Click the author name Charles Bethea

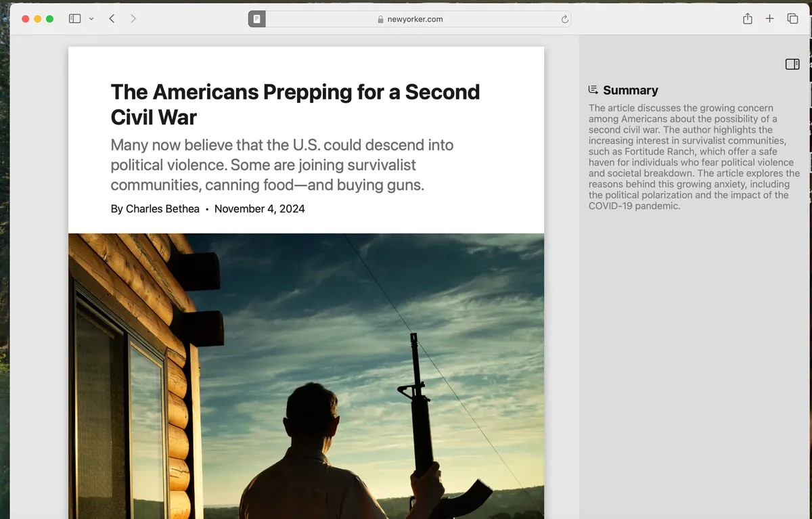click(x=162, y=208)
